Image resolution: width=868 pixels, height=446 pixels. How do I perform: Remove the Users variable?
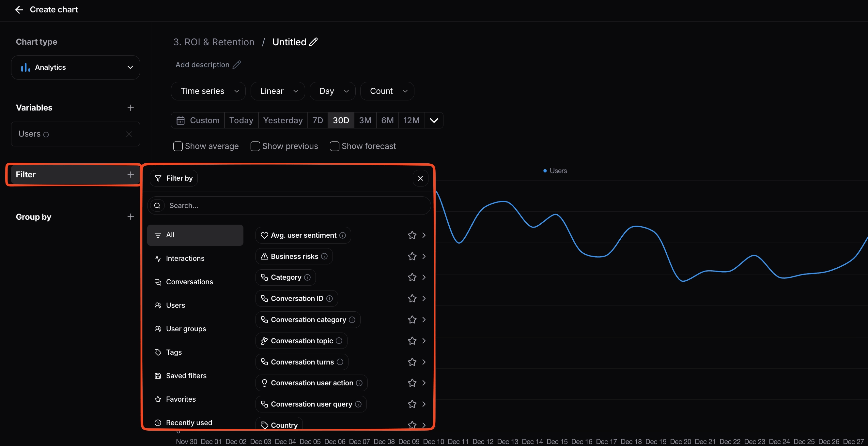tap(129, 134)
